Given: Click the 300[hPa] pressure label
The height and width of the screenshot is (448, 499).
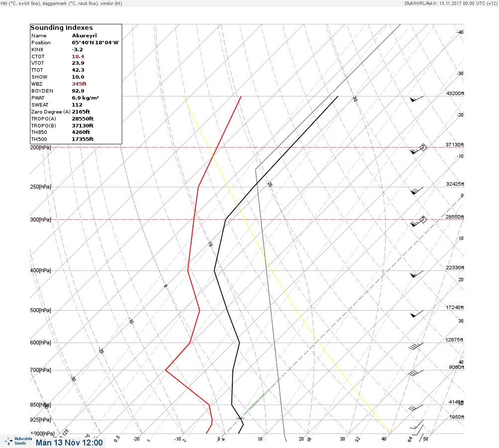Looking at the screenshot, I should coord(40,220).
